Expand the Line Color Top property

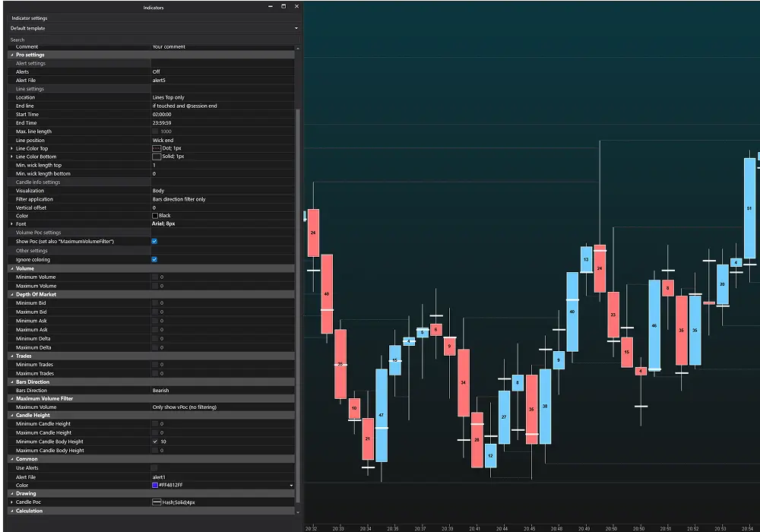pos(11,148)
